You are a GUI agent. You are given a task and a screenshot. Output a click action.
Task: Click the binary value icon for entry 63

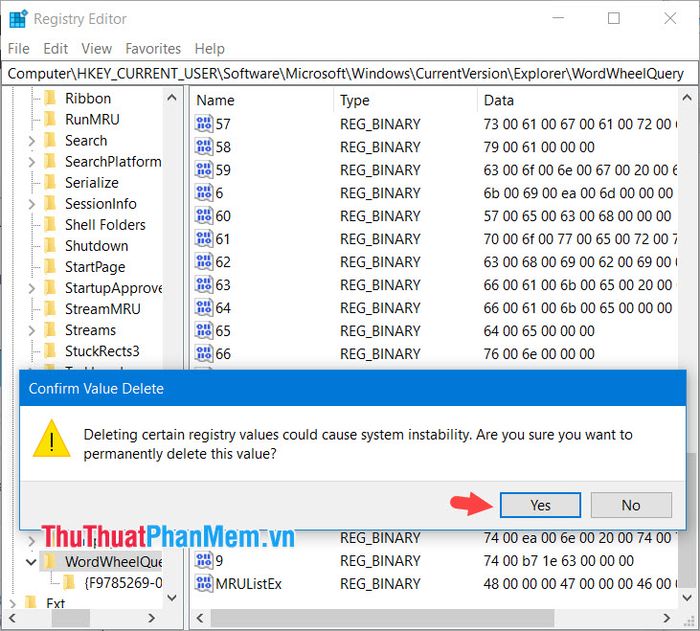204,285
